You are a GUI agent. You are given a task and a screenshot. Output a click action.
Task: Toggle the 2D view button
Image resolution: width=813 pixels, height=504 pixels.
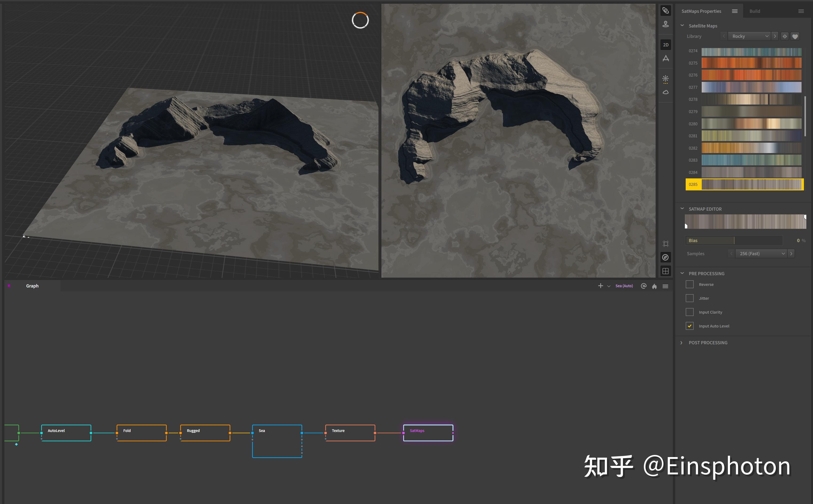[x=666, y=45]
